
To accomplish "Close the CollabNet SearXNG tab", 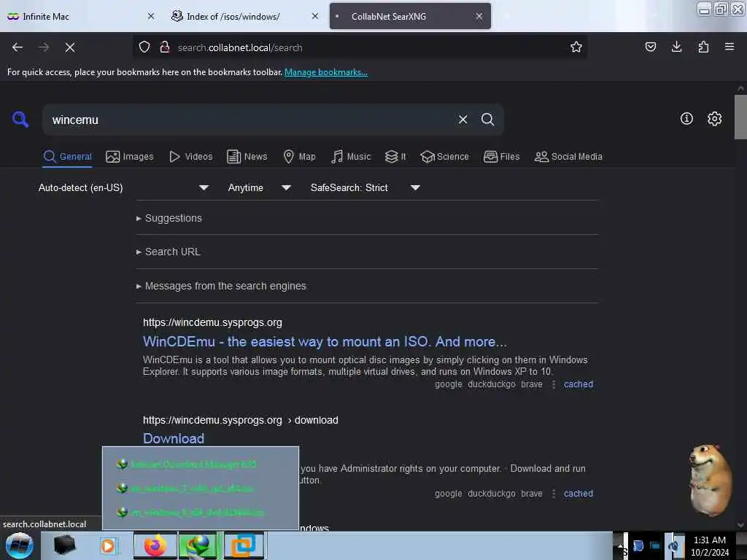I will point(479,16).
